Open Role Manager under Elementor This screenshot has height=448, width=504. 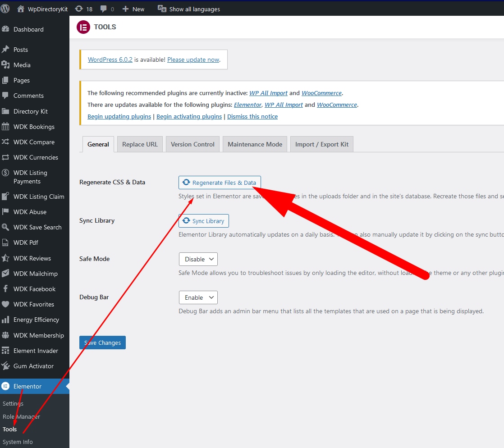point(21,416)
